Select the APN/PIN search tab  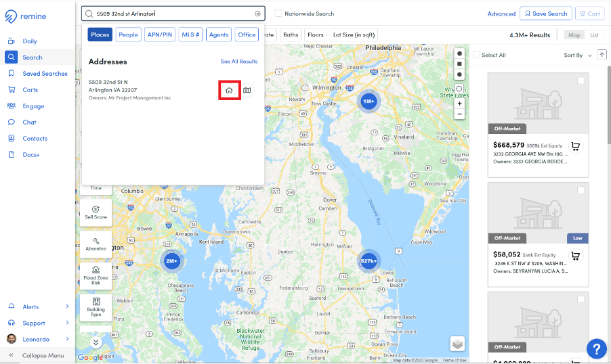[160, 35]
